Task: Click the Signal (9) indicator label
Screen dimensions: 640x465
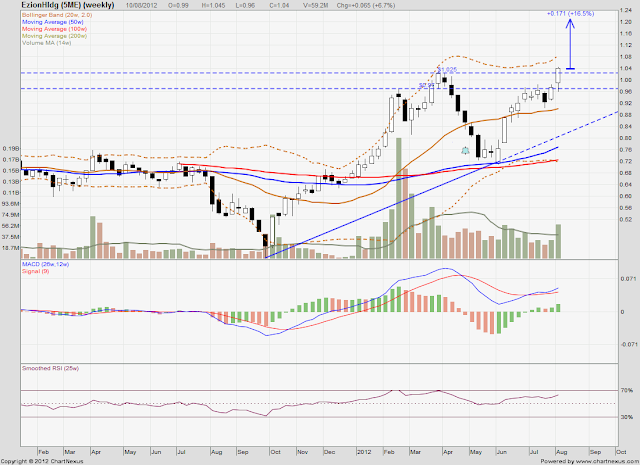Action: click(35, 271)
